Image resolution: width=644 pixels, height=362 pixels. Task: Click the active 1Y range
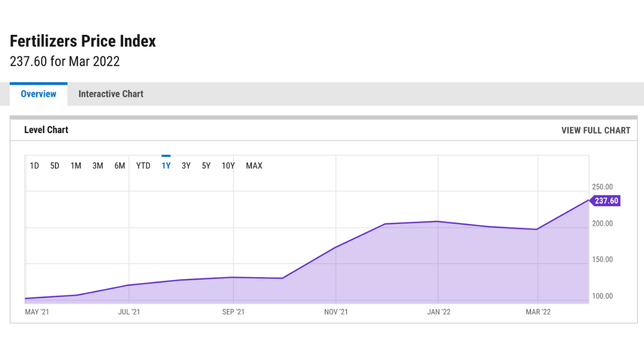(166, 166)
